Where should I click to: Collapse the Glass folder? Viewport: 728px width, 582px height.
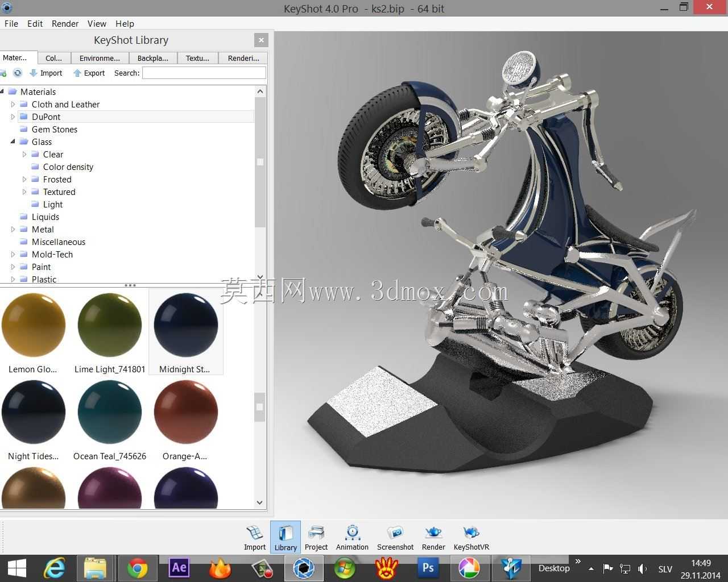click(x=13, y=142)
